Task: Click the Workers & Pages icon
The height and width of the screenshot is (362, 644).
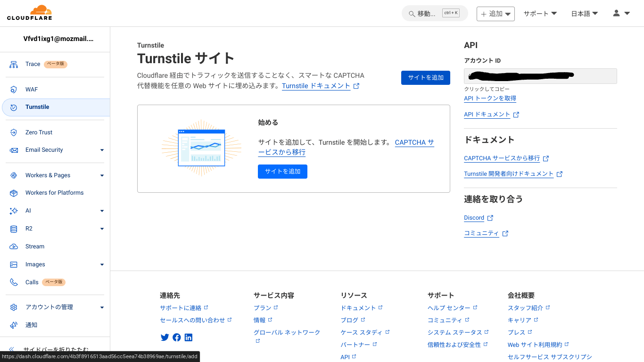Action: (x=14, y=175)
